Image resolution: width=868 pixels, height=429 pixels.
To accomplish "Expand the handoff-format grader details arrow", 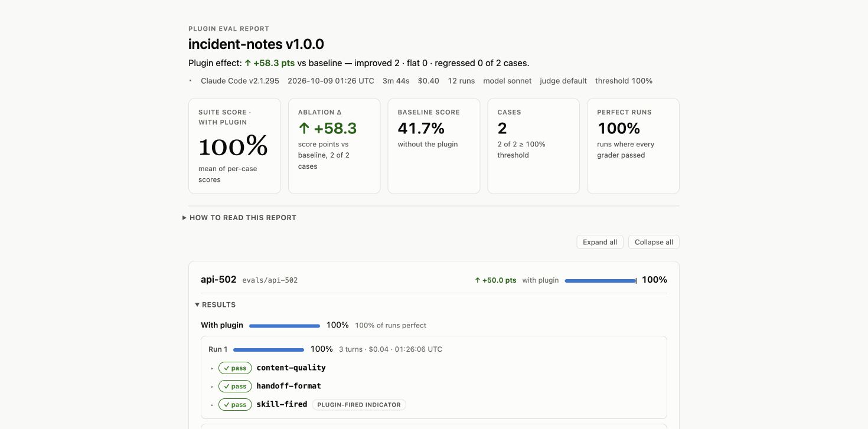I will 212,387.
